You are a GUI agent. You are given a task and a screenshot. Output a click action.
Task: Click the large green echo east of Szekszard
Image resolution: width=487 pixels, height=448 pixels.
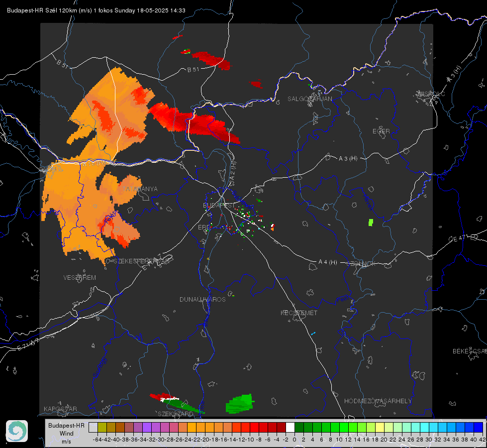pos(239,404)
